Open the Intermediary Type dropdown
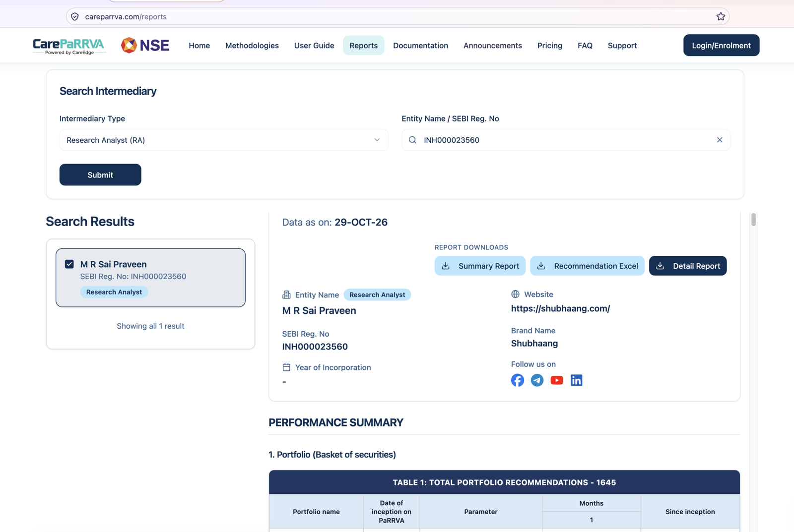Image resolution: width=794 pixels, height=532 pixels. 223,140
